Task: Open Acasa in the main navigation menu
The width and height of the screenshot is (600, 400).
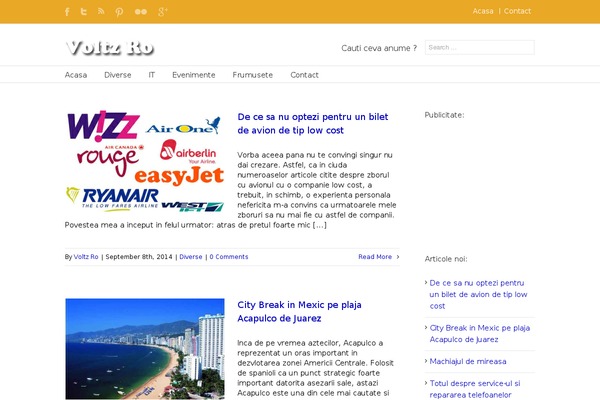Action: point(76,75)
